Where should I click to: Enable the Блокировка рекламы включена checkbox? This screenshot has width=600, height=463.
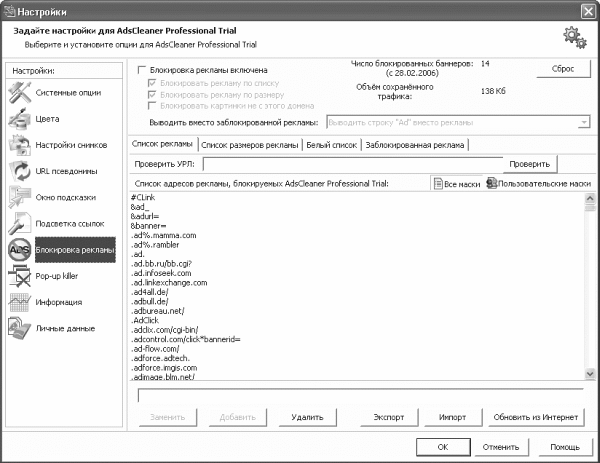tap(142, 71)
